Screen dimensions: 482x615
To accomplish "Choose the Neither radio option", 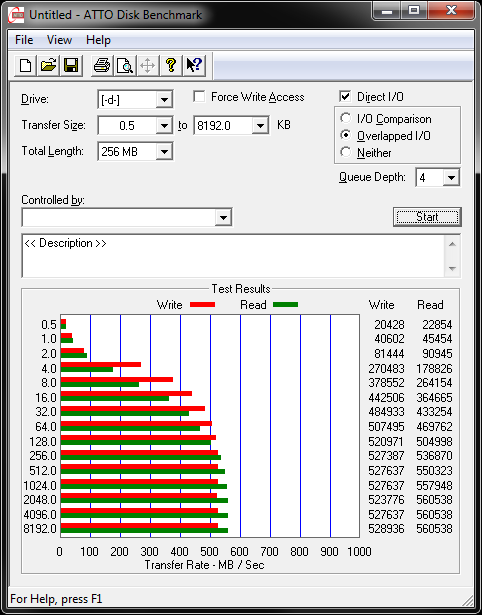I will pos(346,152).
